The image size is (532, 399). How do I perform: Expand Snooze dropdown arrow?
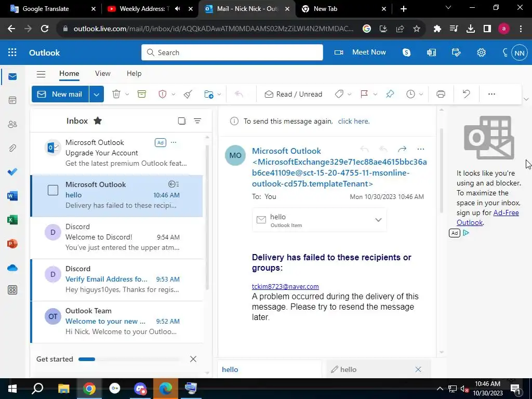click(x=421, y=94)
